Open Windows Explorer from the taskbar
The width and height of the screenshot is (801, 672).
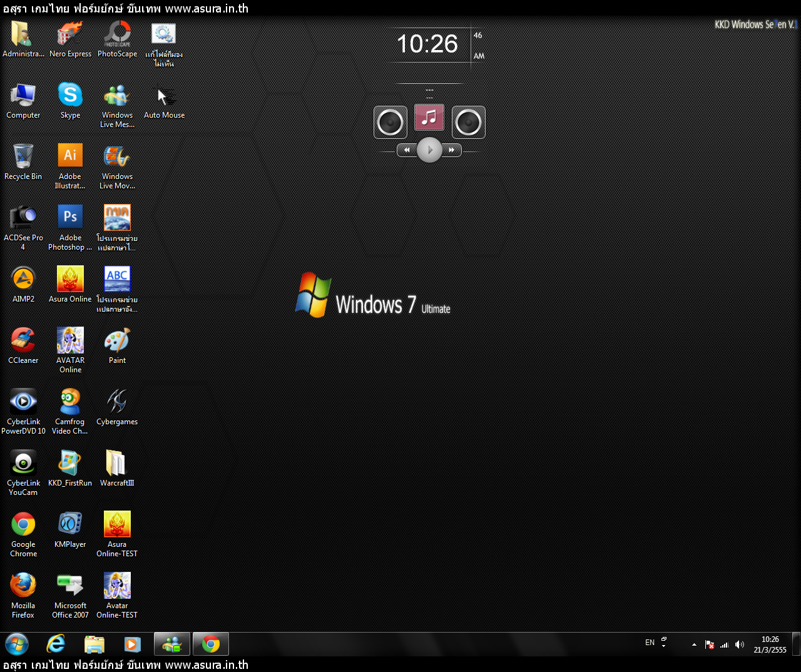[94, 644]
